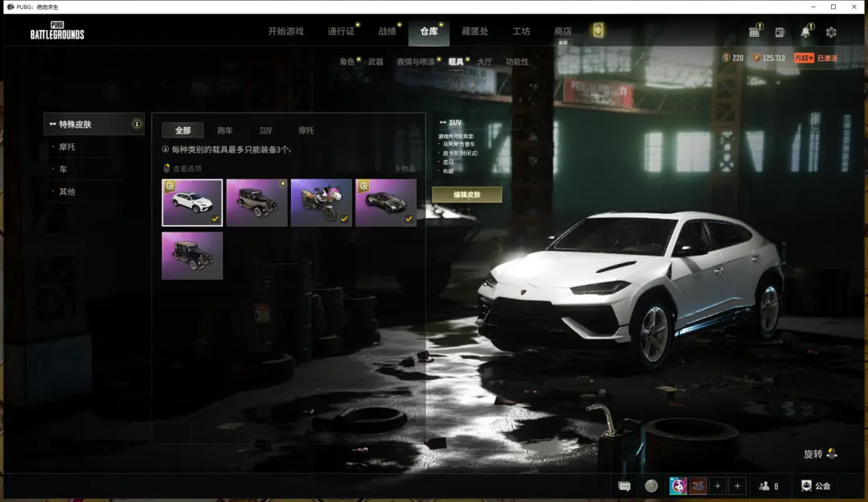The width and height of the screenshot is (868, 502).
Task: Click the G-Coin balance 220
Action: (x=733, y=58)
